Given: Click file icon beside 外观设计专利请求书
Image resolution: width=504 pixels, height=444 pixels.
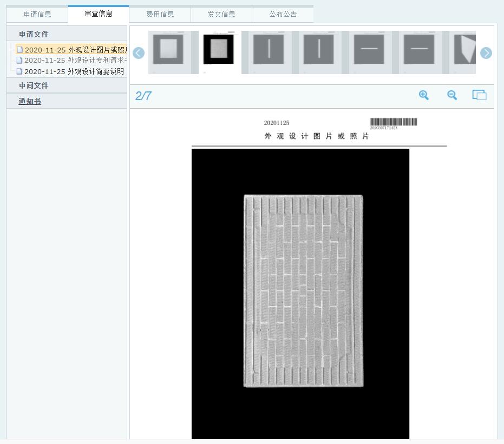Looking at the screenshot, I should pyautogui.click(x=20, y=61).
